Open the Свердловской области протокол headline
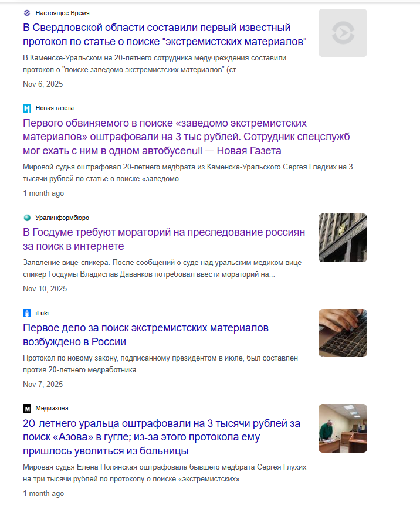420x506 pixels. coord(165,35)
